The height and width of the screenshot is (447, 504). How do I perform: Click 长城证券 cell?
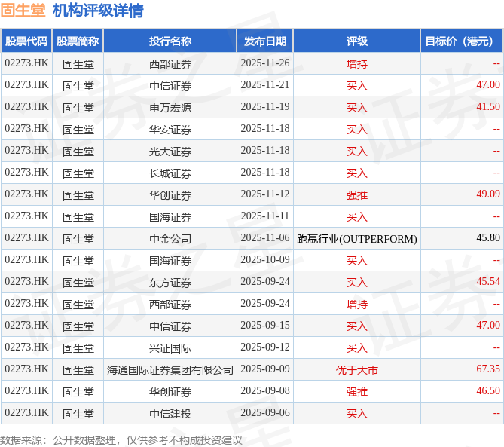[x=170, y=173]
